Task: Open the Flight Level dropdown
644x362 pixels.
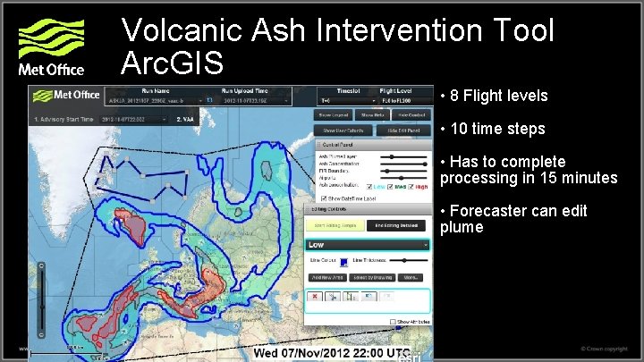Action: point(406,100)
